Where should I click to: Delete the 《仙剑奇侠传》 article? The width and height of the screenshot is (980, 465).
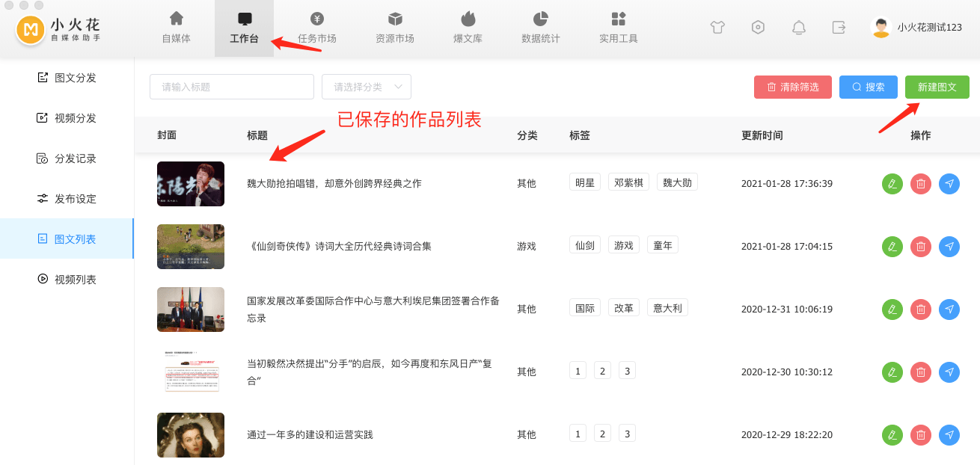[x=920, y=246]
